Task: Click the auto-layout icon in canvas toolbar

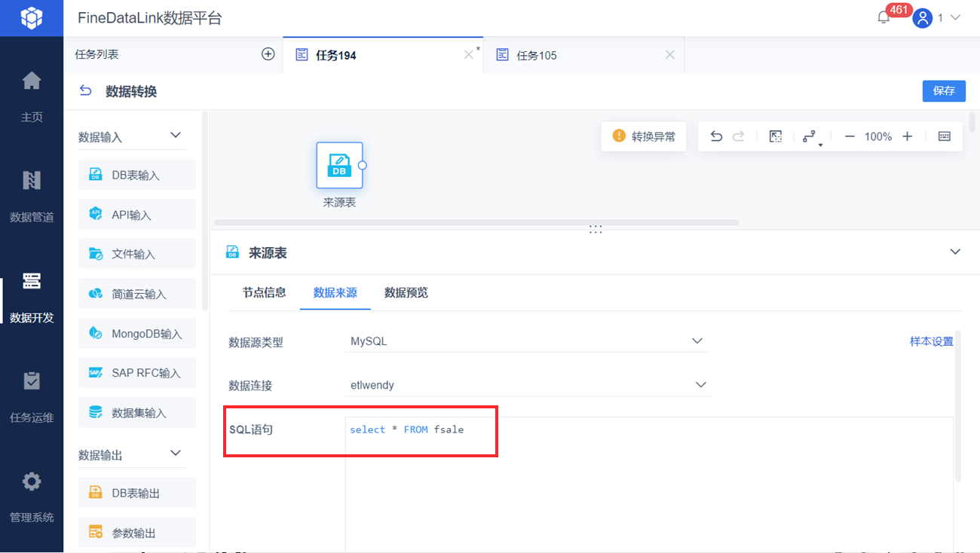Action: (x=810, y=136)
